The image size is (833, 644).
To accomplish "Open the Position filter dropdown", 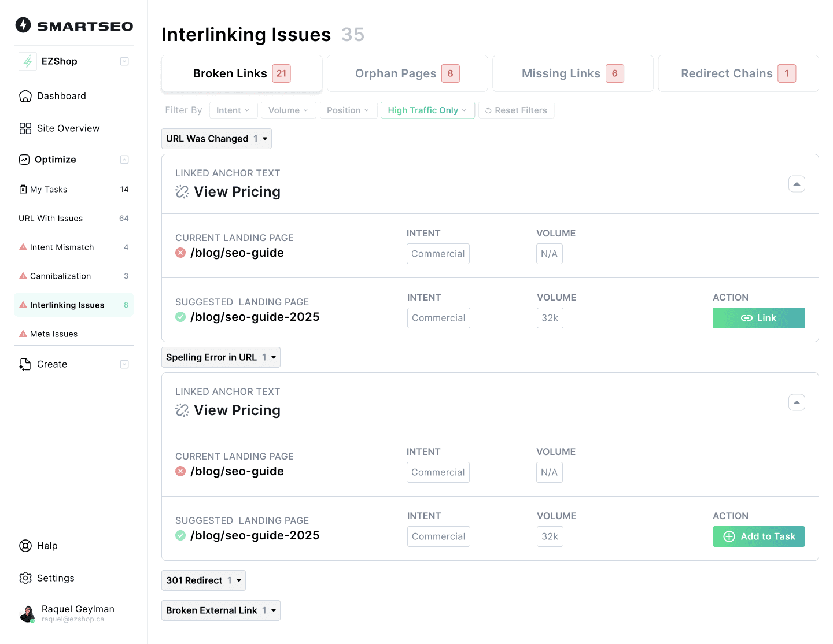I will (348, 110).
